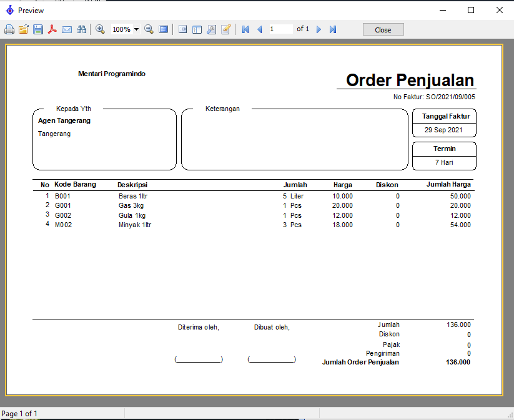Click the Preview app icon in title bar
The image size is (514, 420).
click(10, 10)
